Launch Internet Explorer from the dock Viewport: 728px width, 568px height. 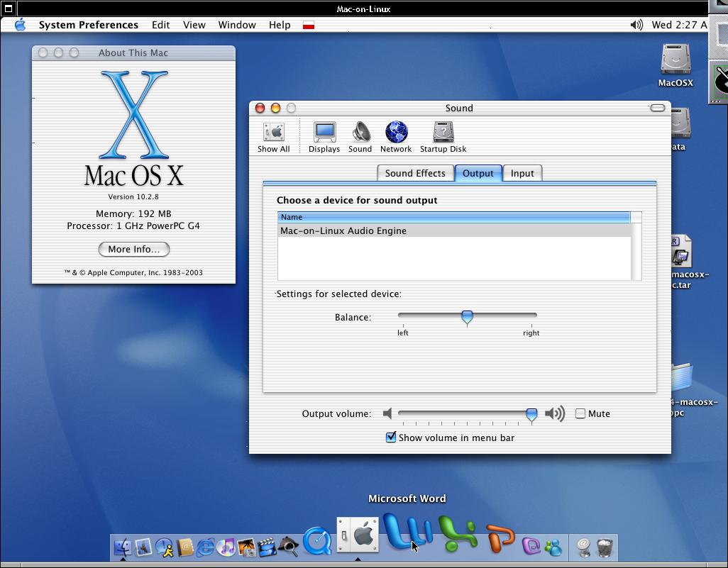(x=205, y=547)
